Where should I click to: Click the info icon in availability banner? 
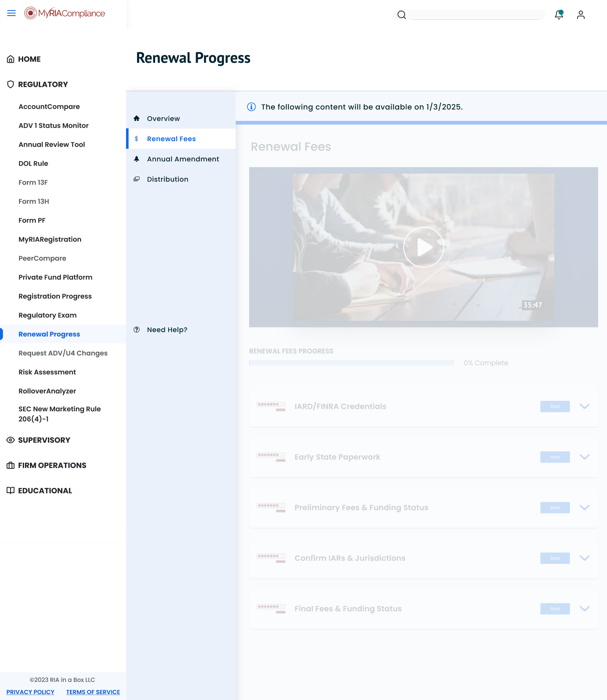pos(251,107)
